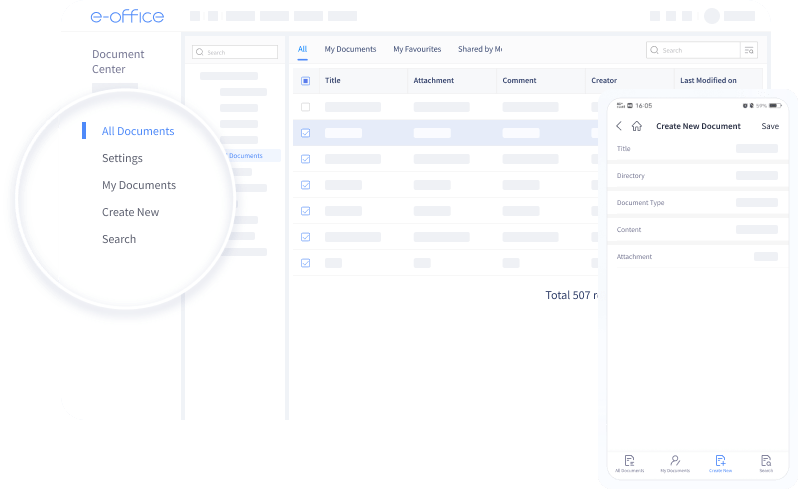Switch to the My Documents tab

coord(350,49)
